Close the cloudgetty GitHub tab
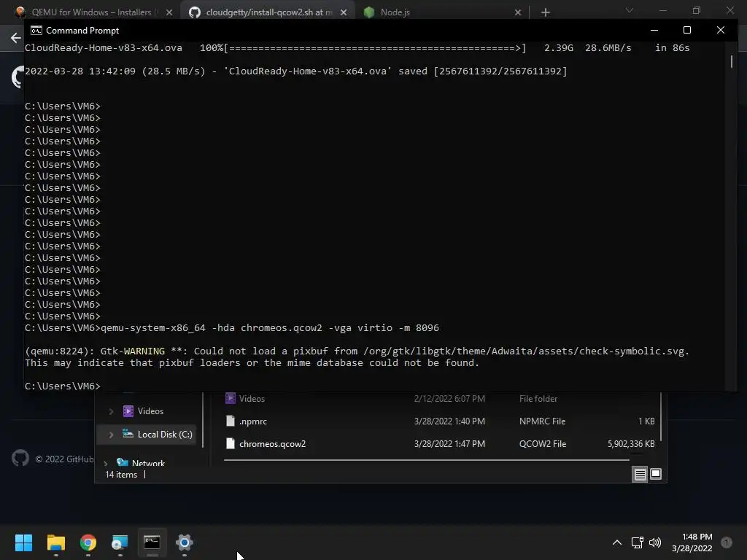The width and height of the screenshot is (747, 560). (344, 12)
